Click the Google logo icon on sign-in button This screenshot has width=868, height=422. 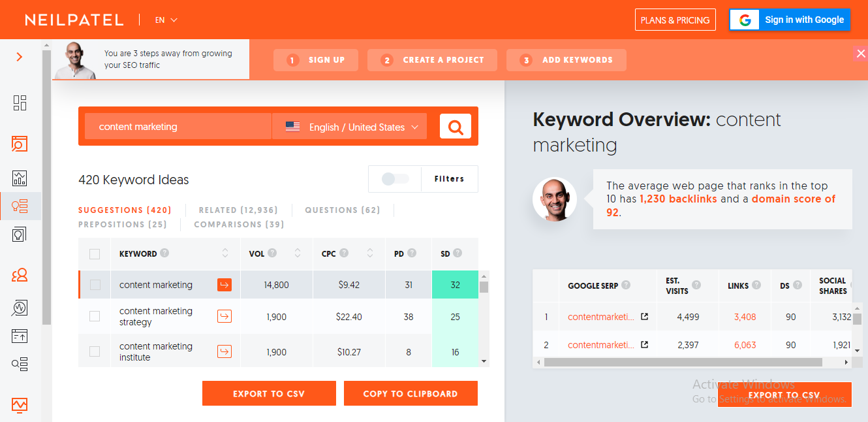(745, 20)
